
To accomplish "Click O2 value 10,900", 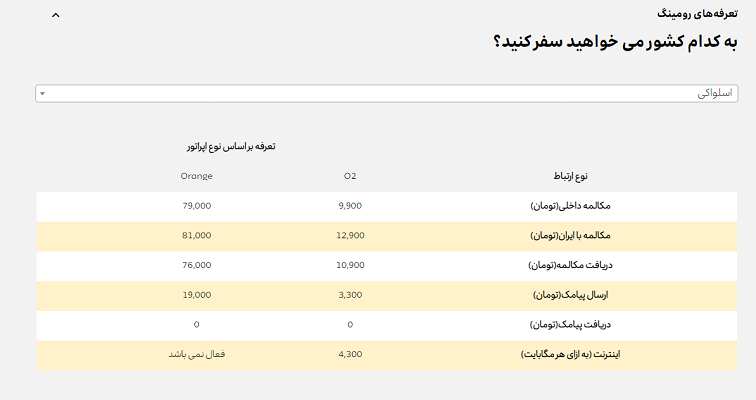I will coord(350,265).
